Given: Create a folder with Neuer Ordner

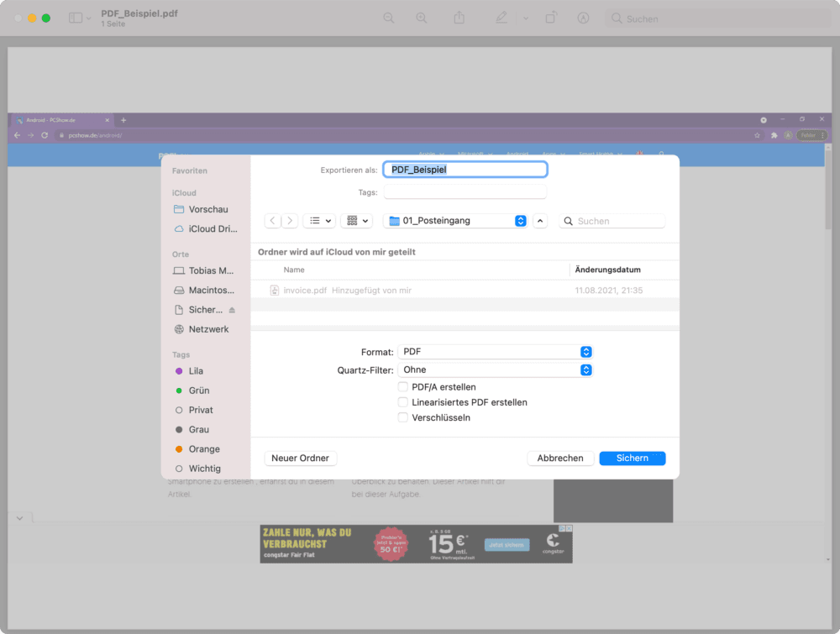Looking at the screenshot, I should tap(300, 458).
